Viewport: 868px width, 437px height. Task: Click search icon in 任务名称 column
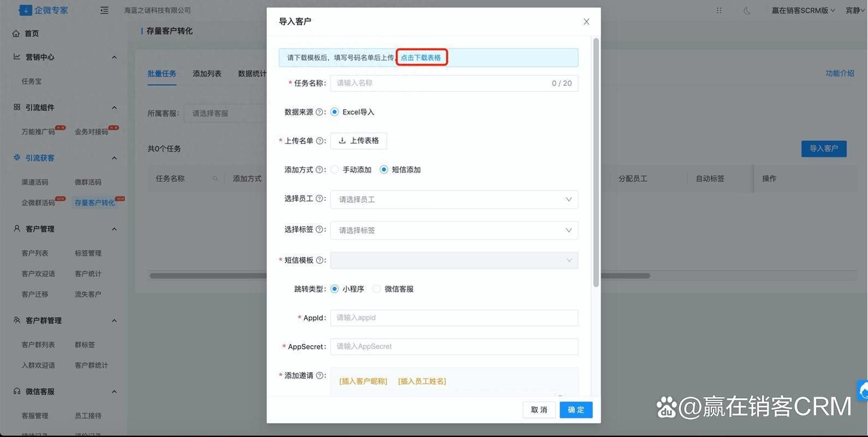pyautogui.click(x=215, y=179)
